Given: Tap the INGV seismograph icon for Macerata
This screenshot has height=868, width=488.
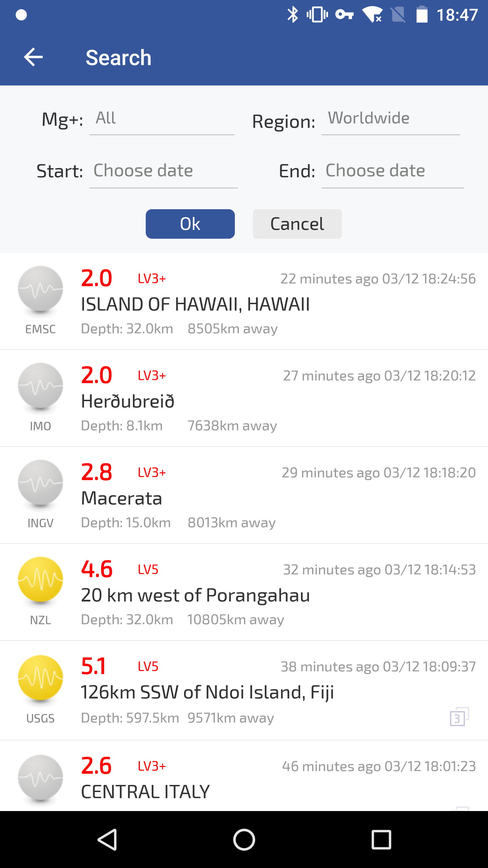Looking at the screenshot, I should point(40,483).
